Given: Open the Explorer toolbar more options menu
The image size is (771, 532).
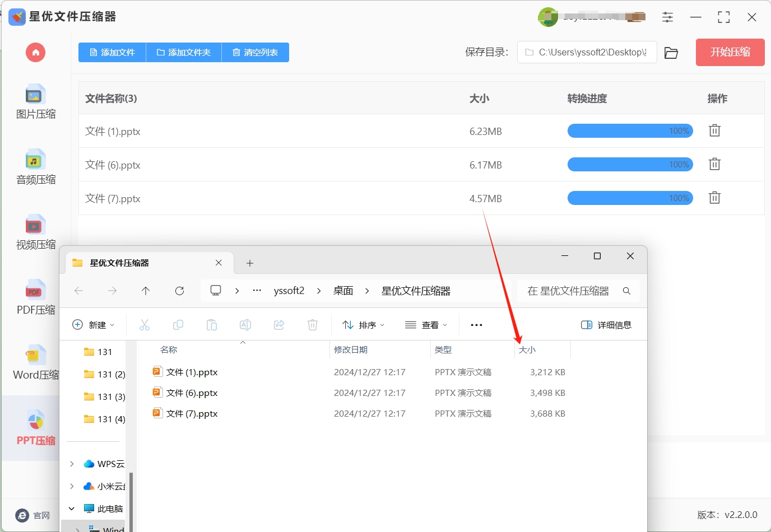Looking at the screenshot, I should [476, 325].
